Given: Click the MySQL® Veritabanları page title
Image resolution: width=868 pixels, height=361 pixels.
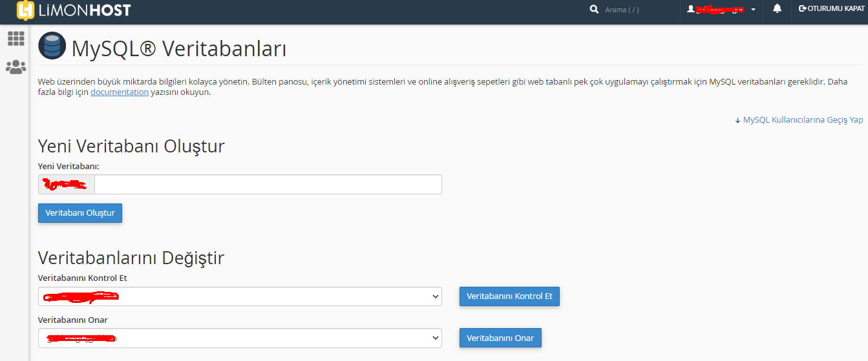Looking at the screenshot, I should click(179, 48).
